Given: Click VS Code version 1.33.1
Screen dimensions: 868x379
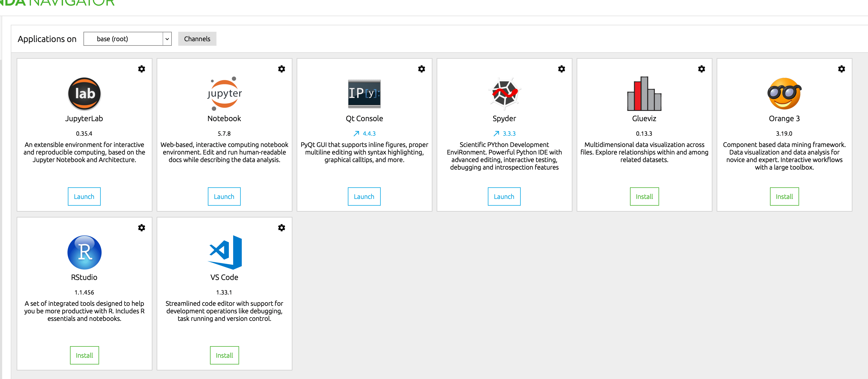Looking at the screenshot, I should 225,292.
